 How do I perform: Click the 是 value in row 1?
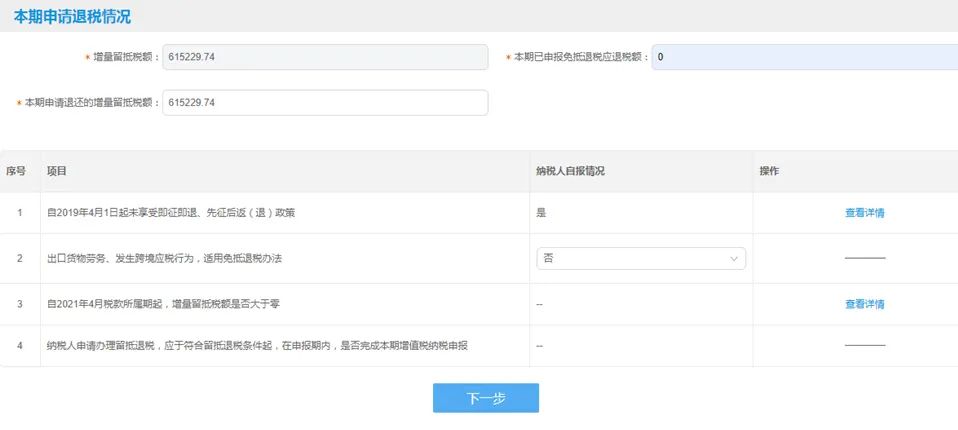coord(541,213)
